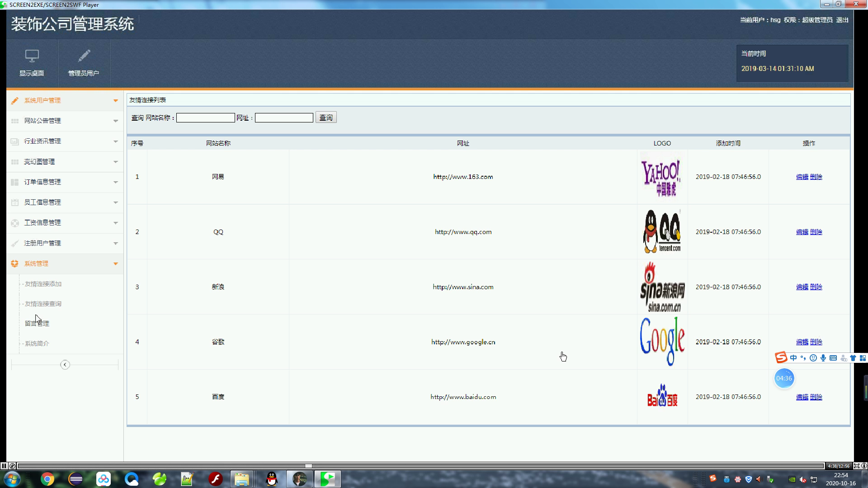This screenshot has width=868, height=488.
Task: Click Sogou input method S icon
Action: [781, 357]
